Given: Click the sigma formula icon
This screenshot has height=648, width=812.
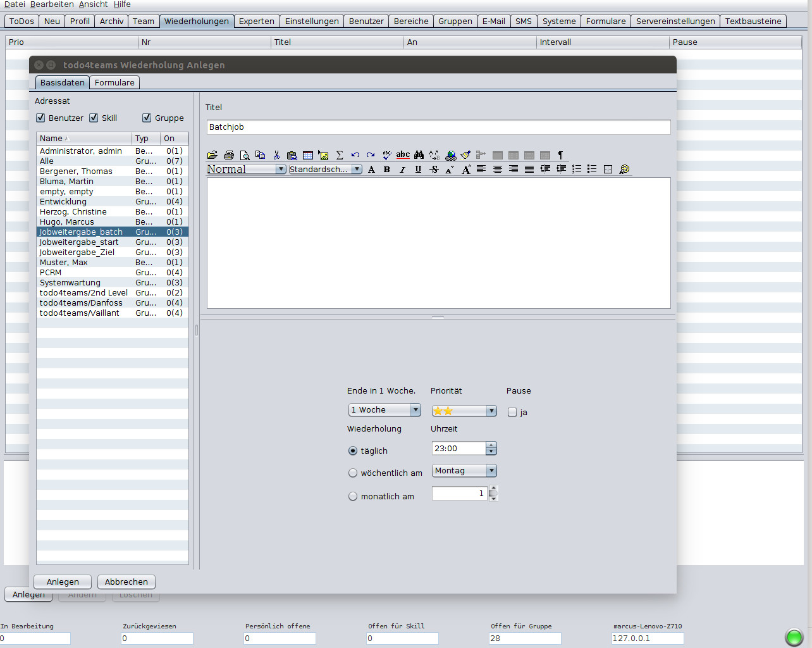Looking at the screenshot, I should pos(340,155).
